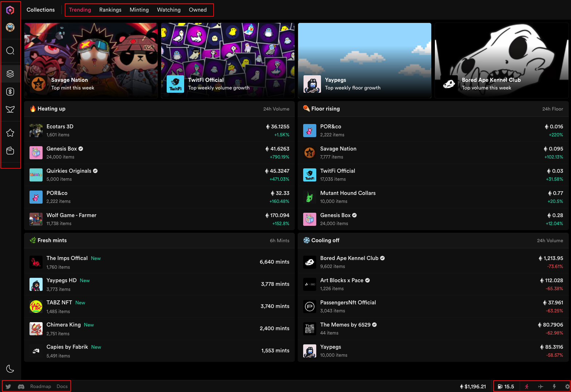Image resolution: width=571 pixels, height=392 pixels.
Task: Open Wolf Game - Farmer name
Action: click(x=71, y=215)
